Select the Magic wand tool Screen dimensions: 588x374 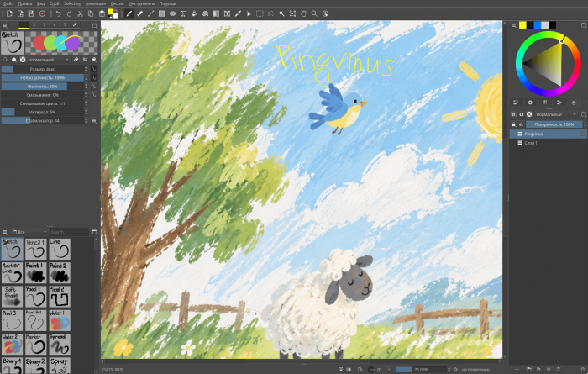(281, 14)
